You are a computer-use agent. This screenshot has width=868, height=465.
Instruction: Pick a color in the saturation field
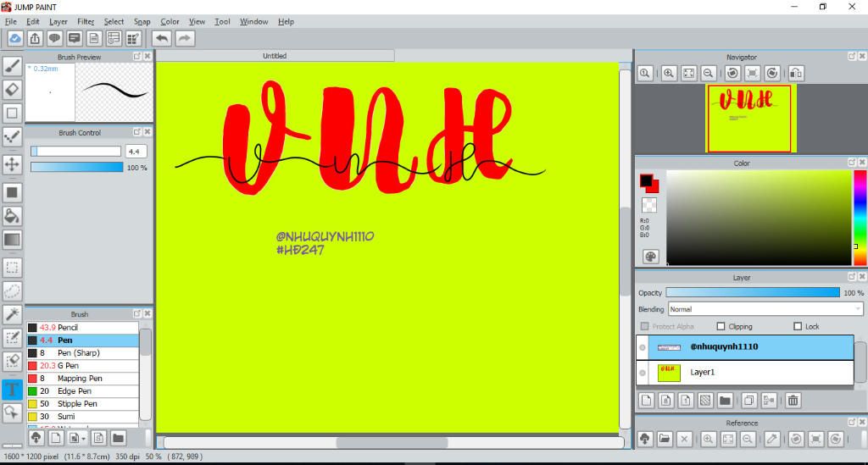759,218
